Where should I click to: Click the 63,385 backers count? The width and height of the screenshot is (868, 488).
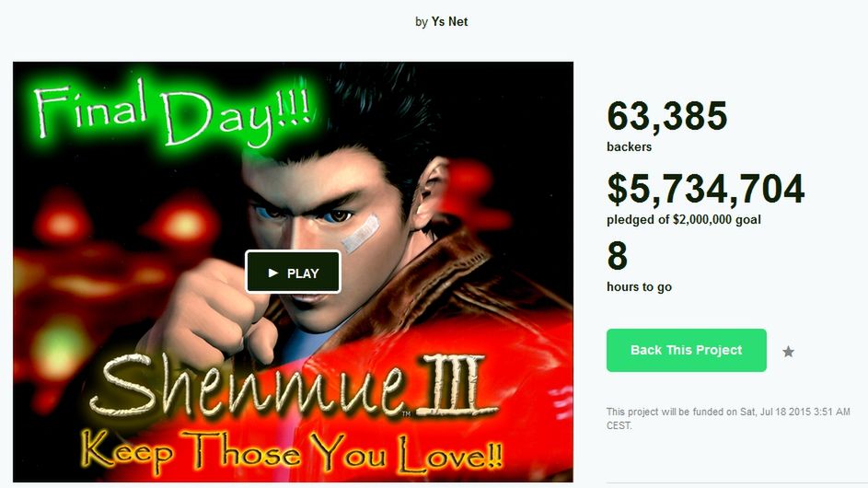point(667,116)
